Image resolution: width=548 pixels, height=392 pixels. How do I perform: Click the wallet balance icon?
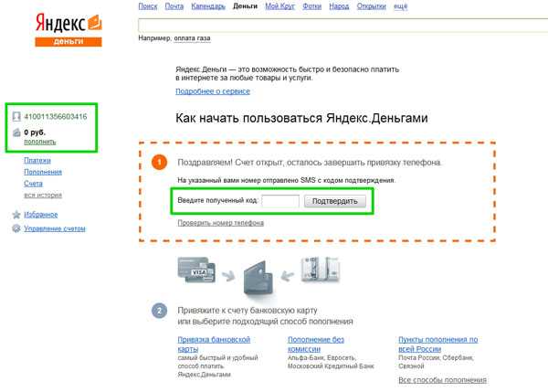tap(16, 132)
